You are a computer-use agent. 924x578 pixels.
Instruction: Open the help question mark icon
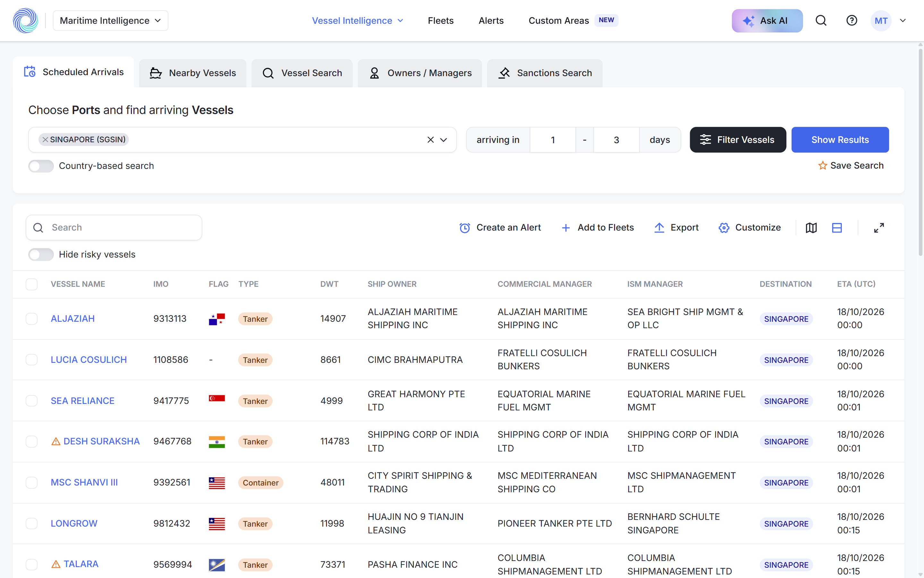click(x=851, y=21)
